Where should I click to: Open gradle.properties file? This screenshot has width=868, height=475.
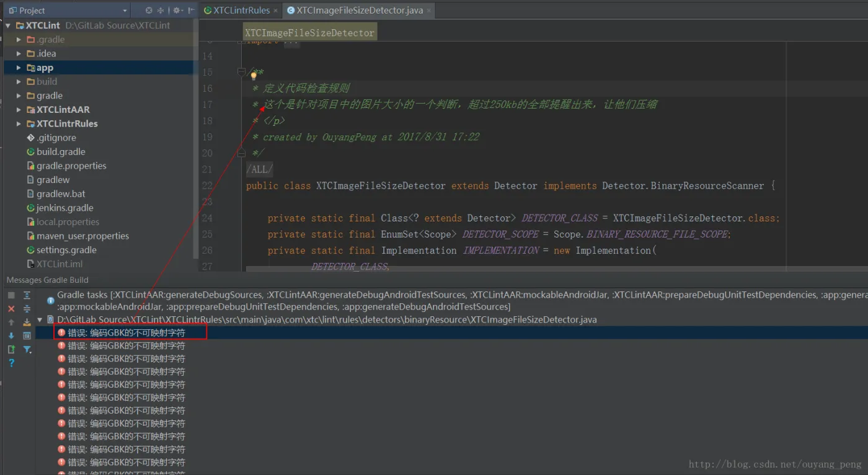pyautogui.click(x=71, y=166)
